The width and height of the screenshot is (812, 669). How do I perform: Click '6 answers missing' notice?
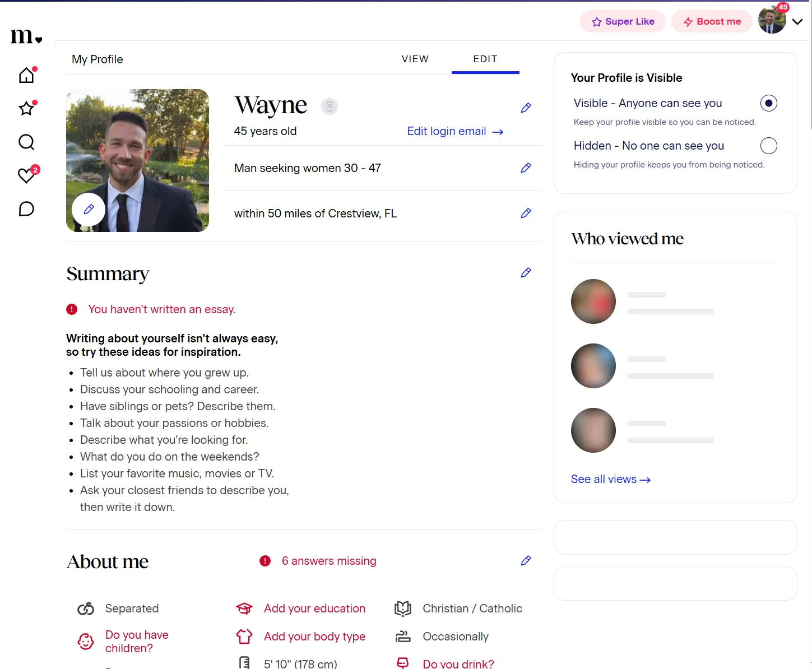tap(329, 561)
